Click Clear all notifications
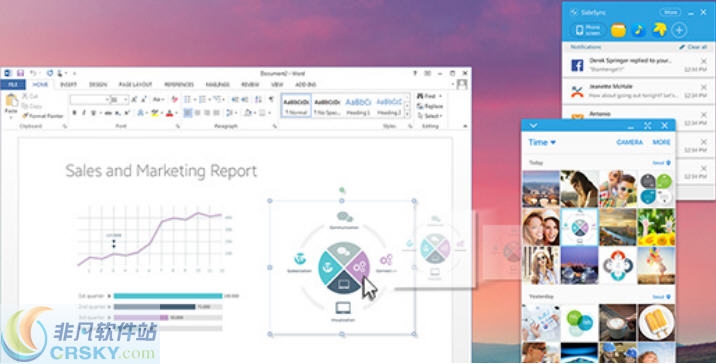This screenshot has width=716, height=364. pyautogui.click(x=693, y=47)
